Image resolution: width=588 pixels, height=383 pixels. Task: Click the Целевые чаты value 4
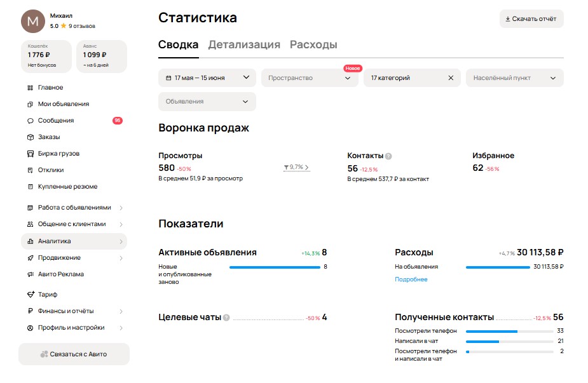tap(324, 318)
